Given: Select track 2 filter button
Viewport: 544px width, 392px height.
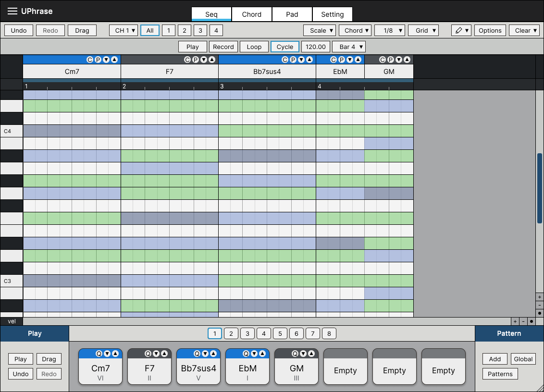Looking at the screenshot, I should pos(185,31).
